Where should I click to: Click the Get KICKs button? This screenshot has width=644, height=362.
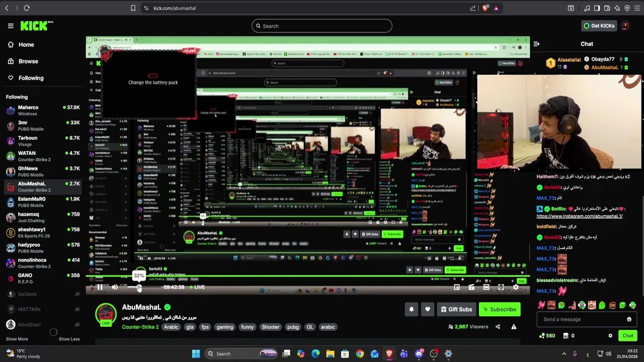[x=599, y=26]
